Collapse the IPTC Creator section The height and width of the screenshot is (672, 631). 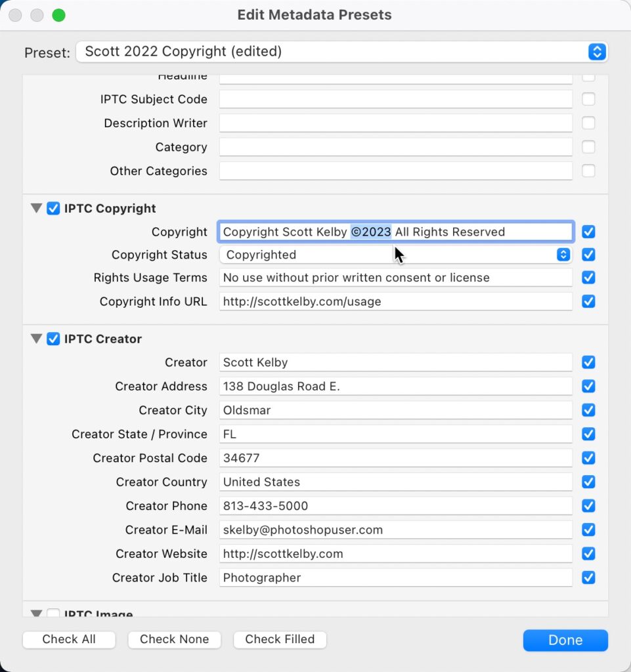pyautogui.click(x=36, y=339)
